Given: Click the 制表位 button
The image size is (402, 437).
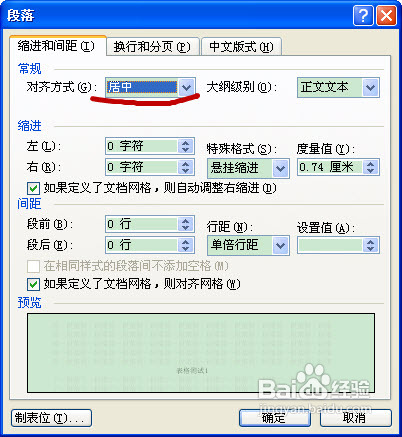Looking at the screenshot, I should click(x=51, y=418).
